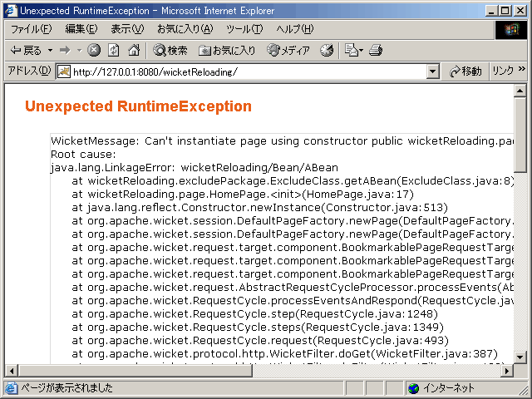The width and height of the screenshot is (532, 399).
Task: Click the processEventsAndRespond stack trace line
Action: (x=293, y=301)
